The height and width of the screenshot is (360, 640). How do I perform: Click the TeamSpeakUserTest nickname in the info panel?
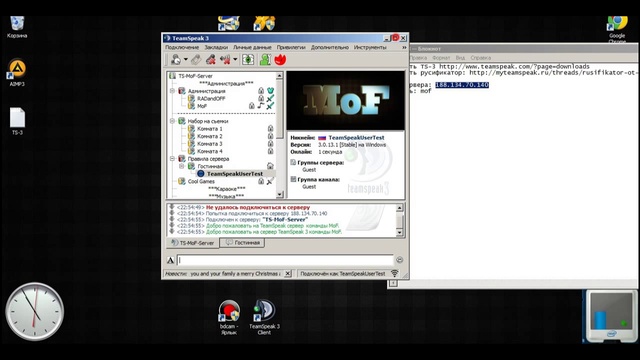[356, 138]
